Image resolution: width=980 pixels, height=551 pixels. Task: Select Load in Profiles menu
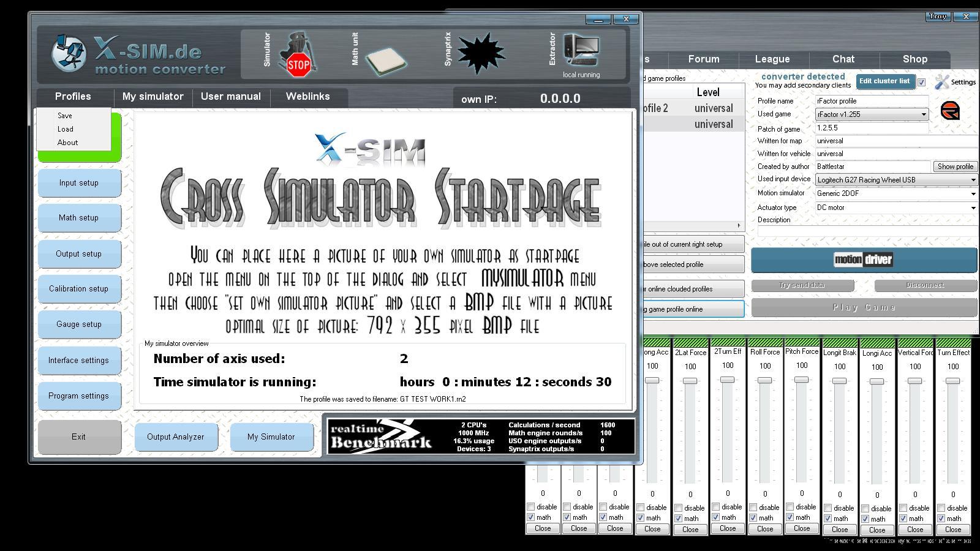[x=66, y=129]
